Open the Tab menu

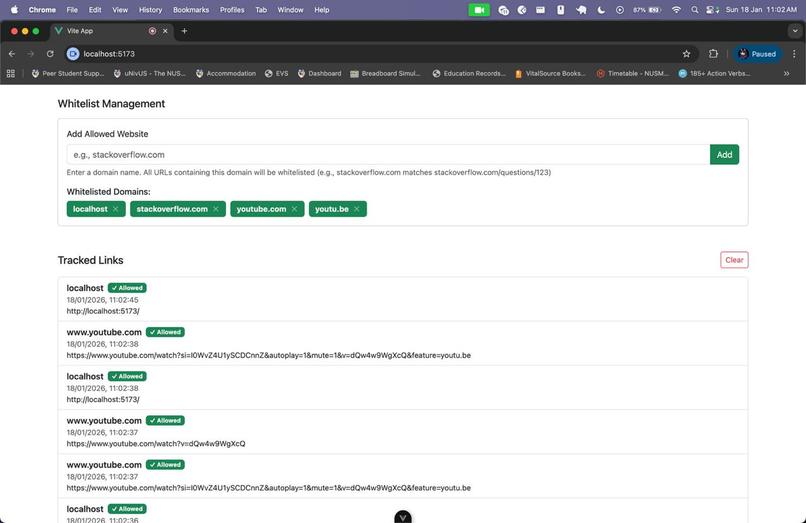261,10
